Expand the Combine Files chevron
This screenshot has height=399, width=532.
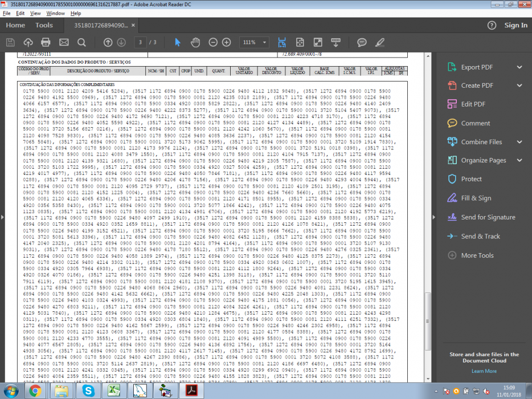click(519, 142)
